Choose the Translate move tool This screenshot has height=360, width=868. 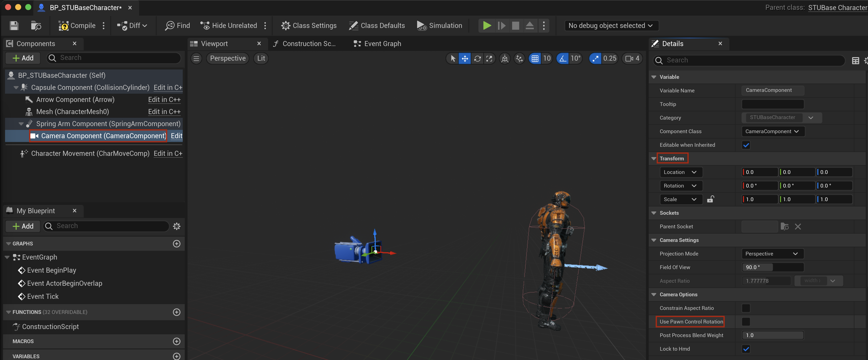coord(465,59)
